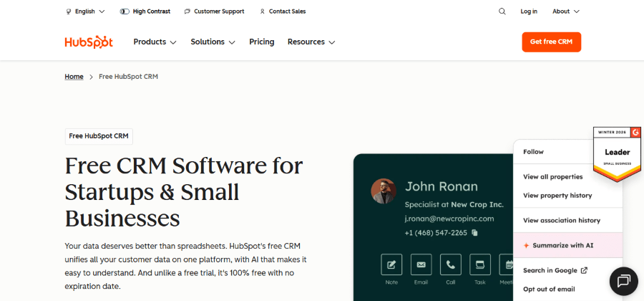Image resolution: width=644 pixels, height=301 pixels.
Task: Click the search magnifier icon
Action: (x=502, y=11)
